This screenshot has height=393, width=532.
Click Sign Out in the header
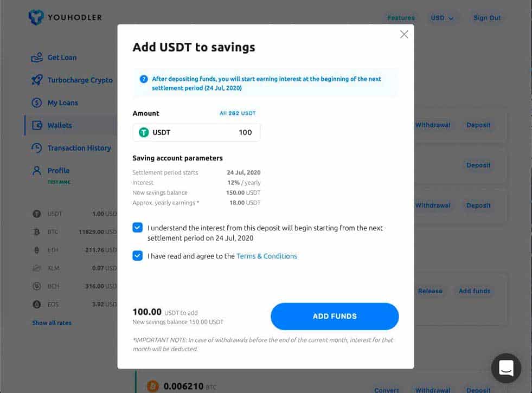click(487, 18)
